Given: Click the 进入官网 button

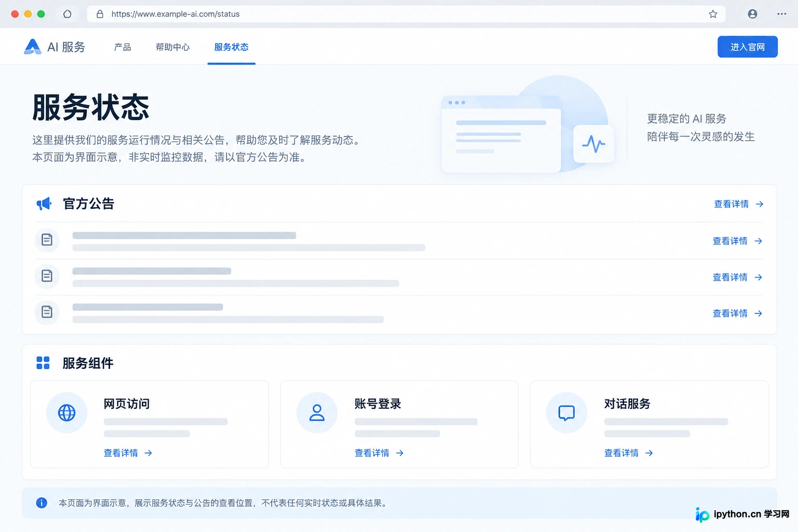Looking at the screenshot, I should click(748, 47).
